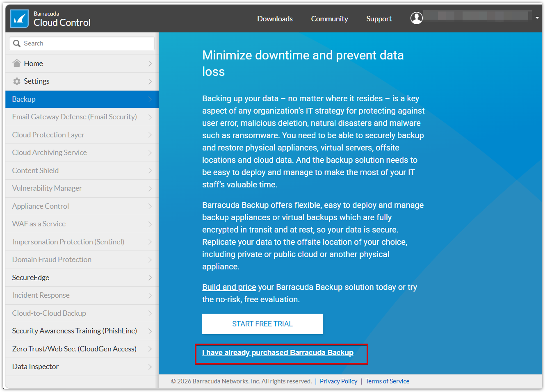This screenshot has width=545, height=392.
Task: Open Vulnerability Manager
Action: [82, 188]
